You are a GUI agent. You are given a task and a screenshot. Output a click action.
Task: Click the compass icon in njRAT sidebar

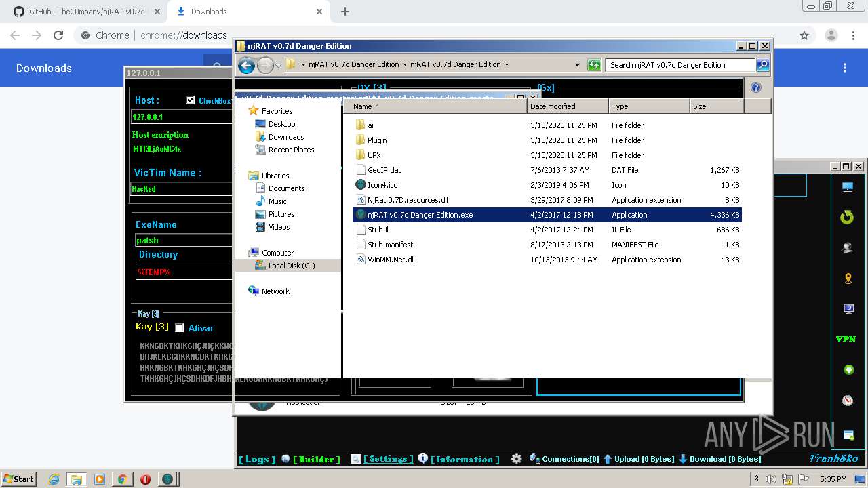(848, 401)
